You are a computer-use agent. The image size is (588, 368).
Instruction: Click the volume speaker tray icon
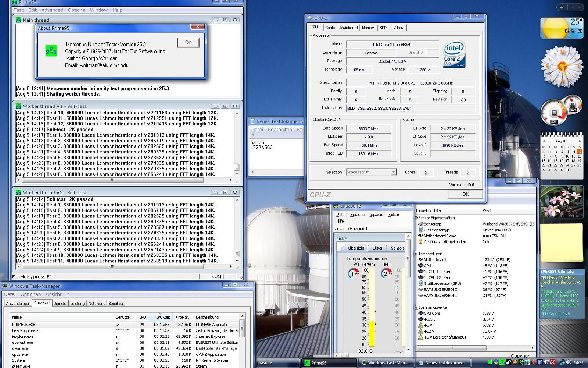(x=569, y=362)
